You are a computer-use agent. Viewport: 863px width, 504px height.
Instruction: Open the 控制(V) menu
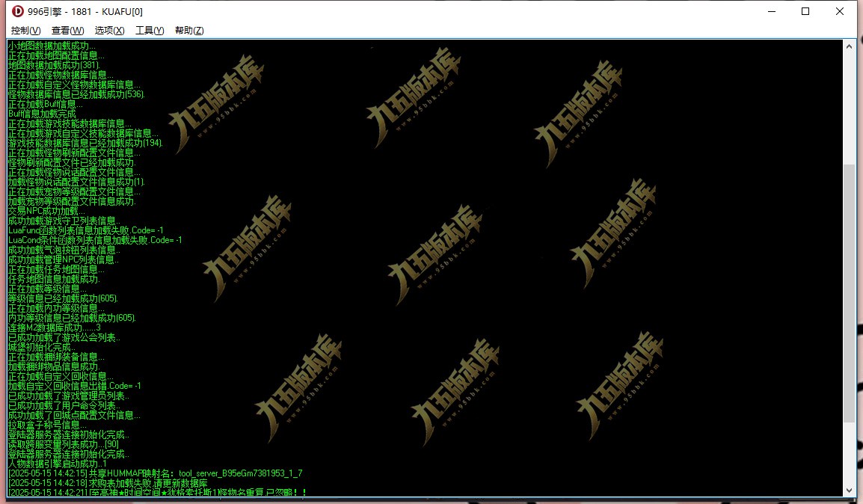tap(26, 30)
